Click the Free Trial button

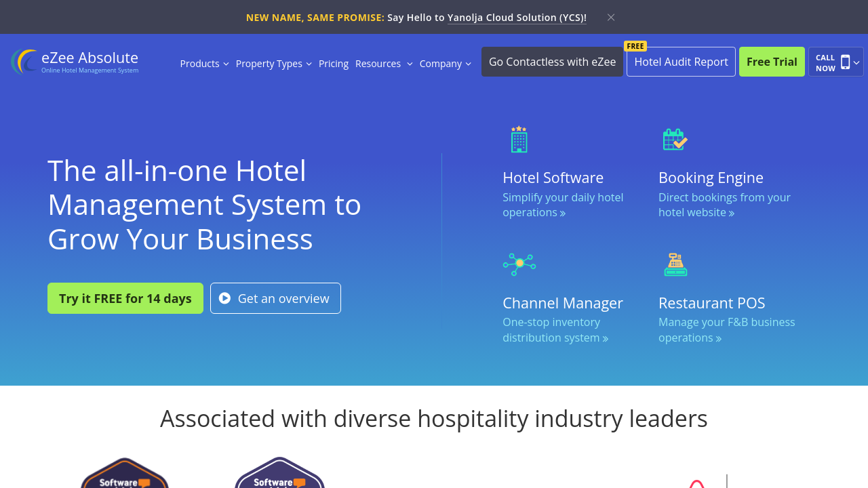(x=772, y=62)
